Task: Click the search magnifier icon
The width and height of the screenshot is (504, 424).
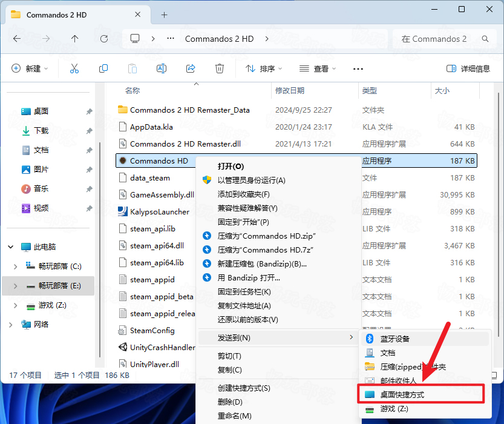Action: point(485,39)
